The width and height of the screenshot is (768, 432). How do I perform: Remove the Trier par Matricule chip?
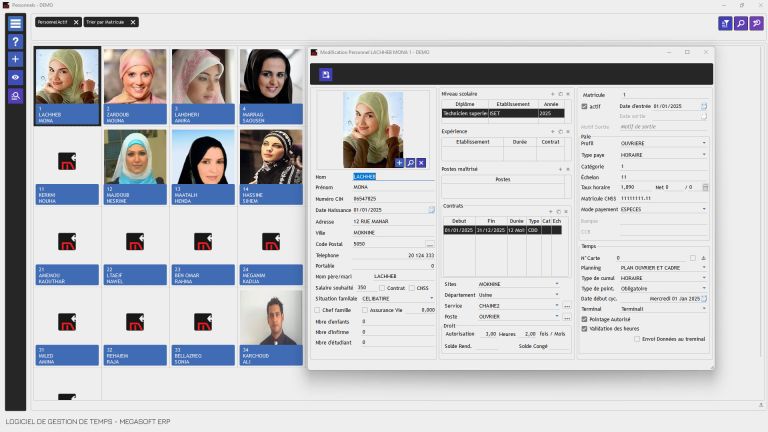pos(133,22)
